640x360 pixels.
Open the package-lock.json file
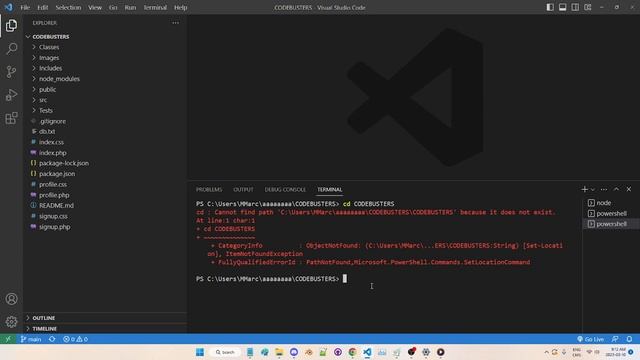pyautogui.click(x=105, y=163)
